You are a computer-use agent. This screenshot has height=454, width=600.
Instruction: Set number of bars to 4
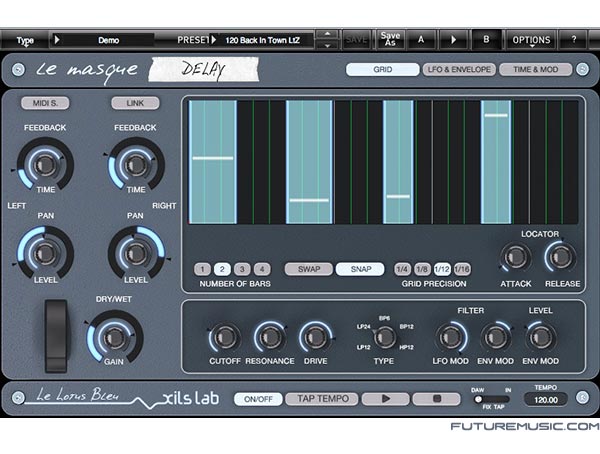click(262, 269)
